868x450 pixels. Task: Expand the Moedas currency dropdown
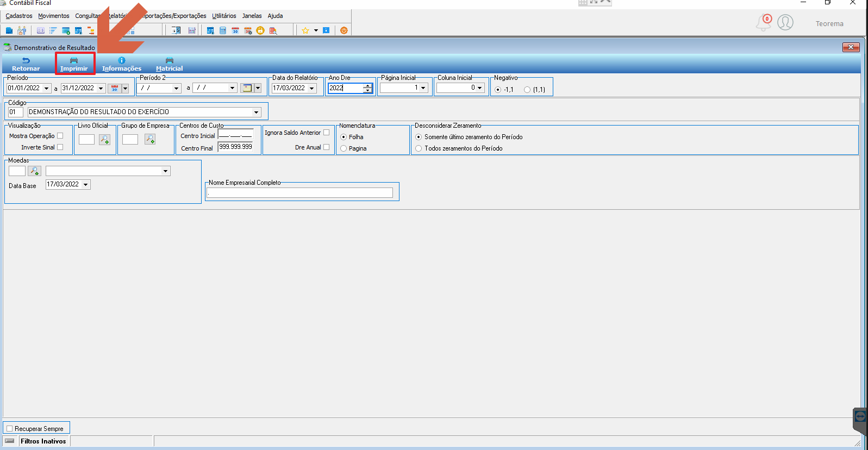[x=165, y=171]
